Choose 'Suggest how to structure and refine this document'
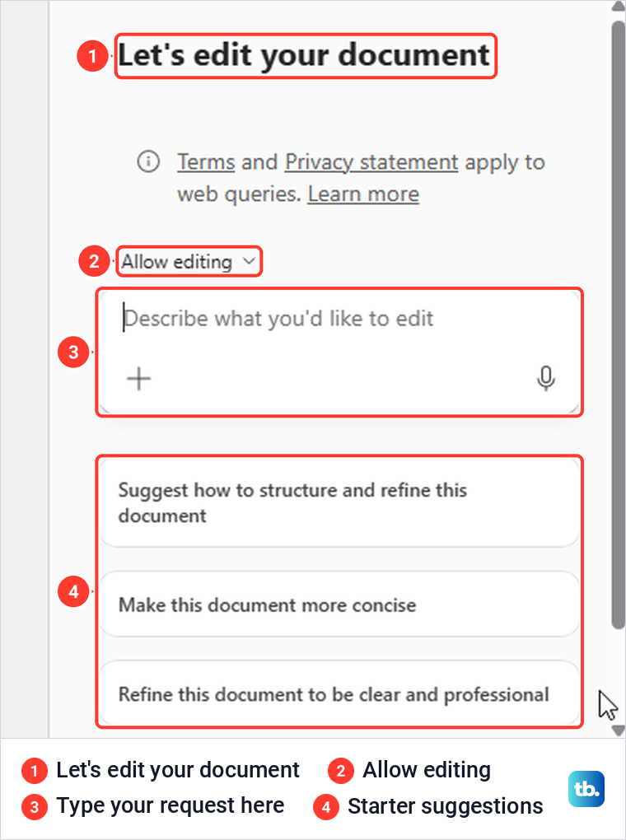The width and height of the screenshot is (626, 840). (339, 502)
